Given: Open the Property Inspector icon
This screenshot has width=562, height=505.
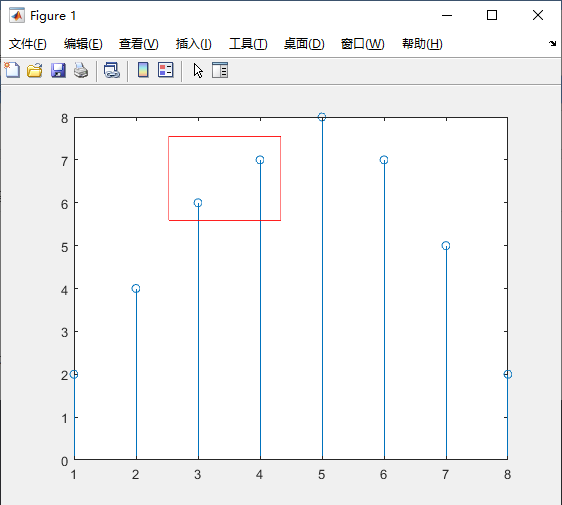Looking at the screenshot, I should coord(220,70).
